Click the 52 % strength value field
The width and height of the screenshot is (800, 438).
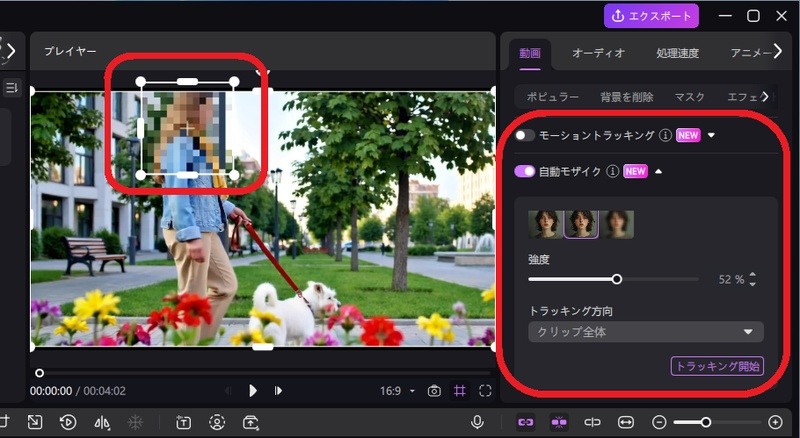coord(731,279)
